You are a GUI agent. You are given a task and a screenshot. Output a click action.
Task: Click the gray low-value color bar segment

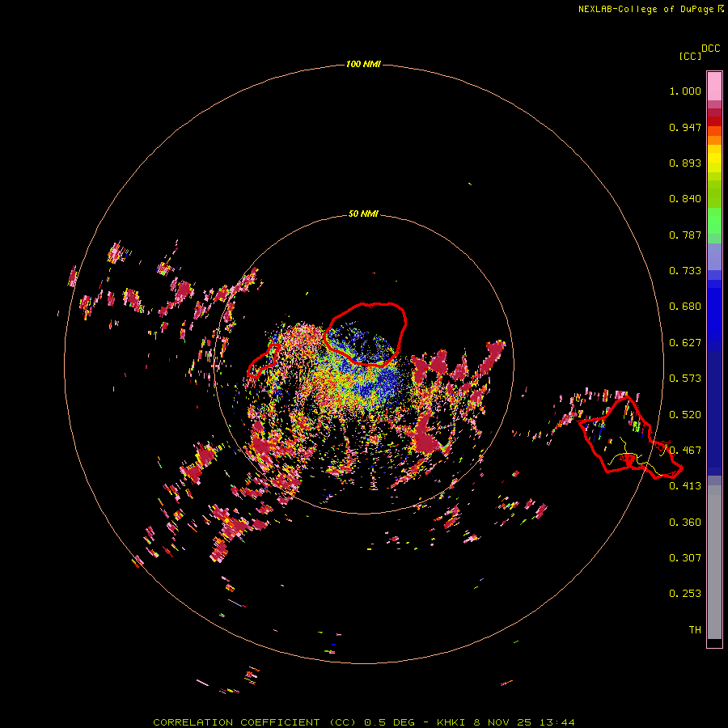714,562
